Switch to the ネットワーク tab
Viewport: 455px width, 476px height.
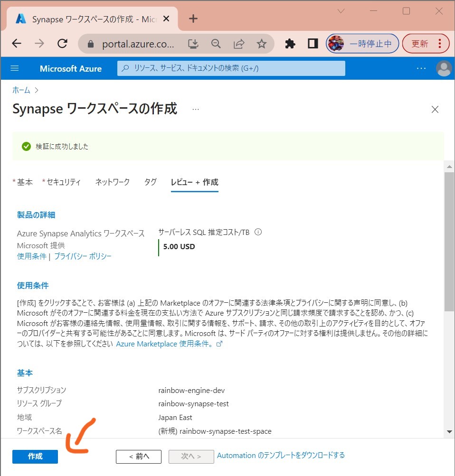point(113,182)
